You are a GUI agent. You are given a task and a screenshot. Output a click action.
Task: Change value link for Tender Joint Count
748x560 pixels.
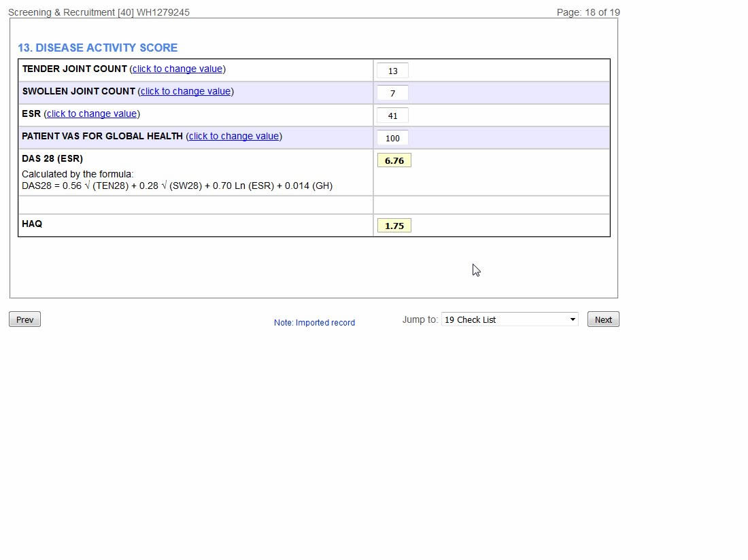point(177,69)
